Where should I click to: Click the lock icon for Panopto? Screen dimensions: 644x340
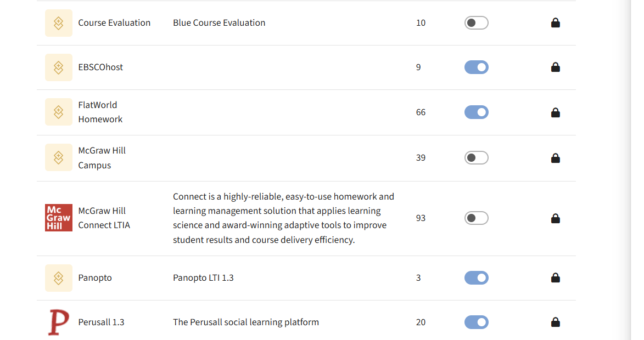[x=556, y=277]
